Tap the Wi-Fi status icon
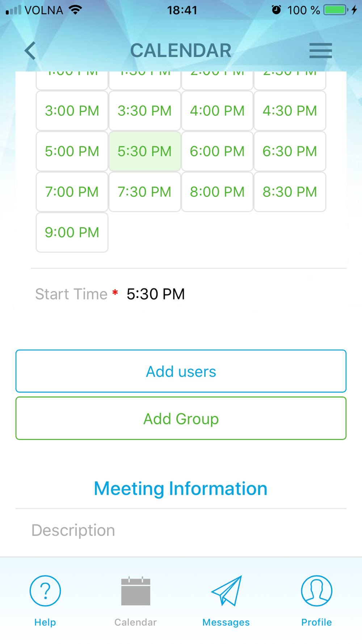Screen dimensions: 362x644 point(75,10)
